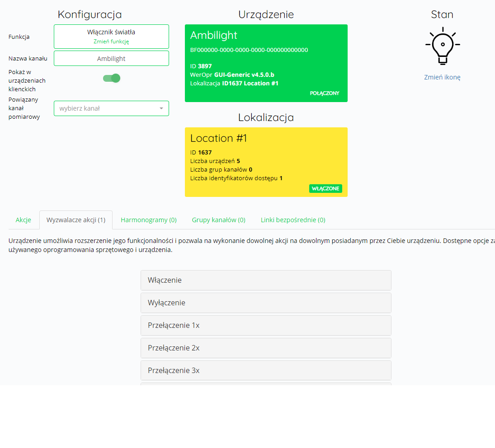Click the device GUID text BF000000-0000-0000-0000-000000000000
Viewport: 495px width, 448px height.
[x=249, y=50]
